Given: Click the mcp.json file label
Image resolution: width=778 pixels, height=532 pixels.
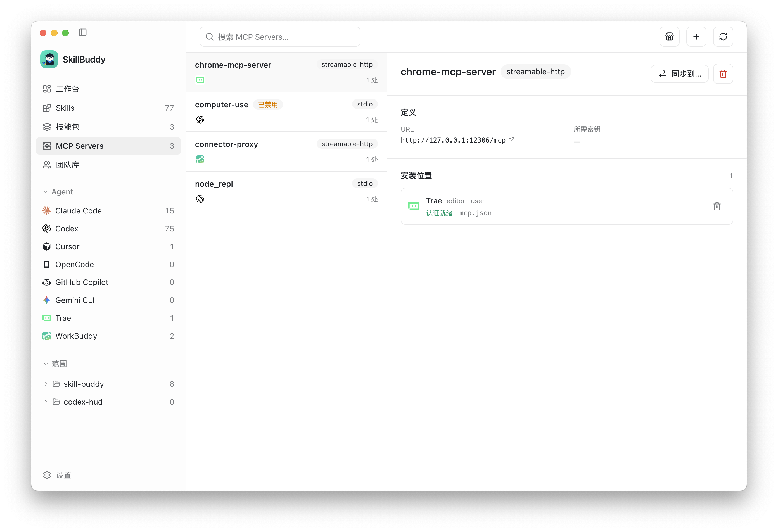Looking at the screenshot, I should click(x=475, y=213).
